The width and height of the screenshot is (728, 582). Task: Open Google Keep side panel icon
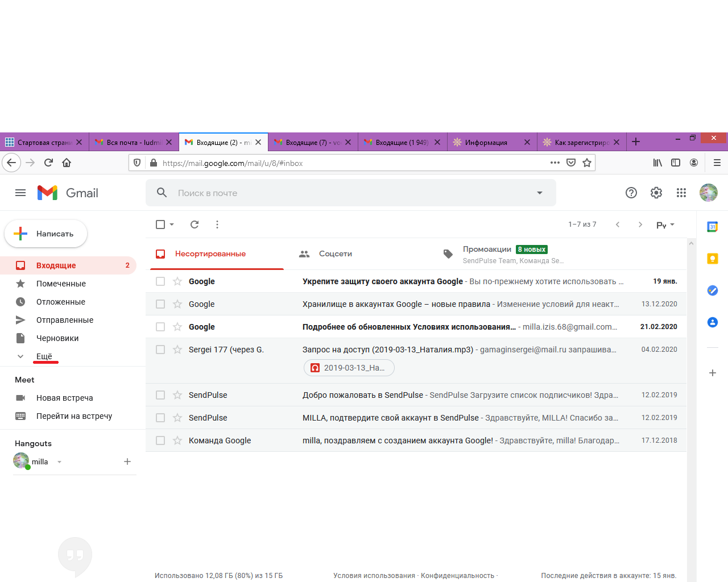pos(712,259)
